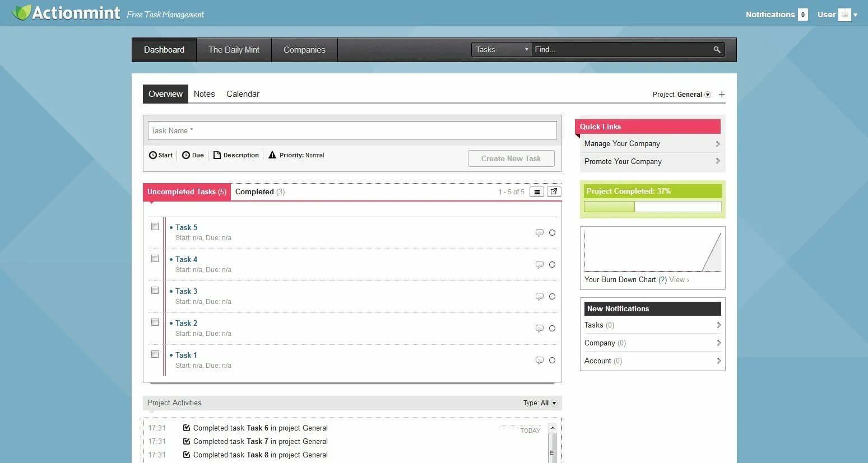Click the Notifications count badge
The height and width of the screenshot is (463, 868).
click(803, 15)
